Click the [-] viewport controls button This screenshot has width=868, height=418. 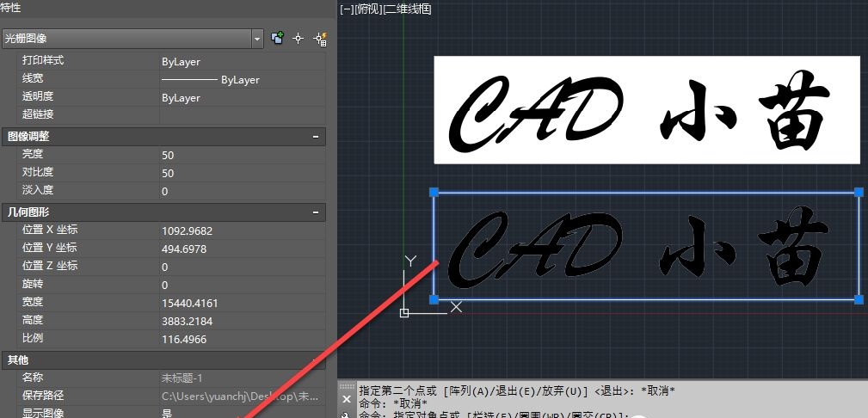(347, 9)
